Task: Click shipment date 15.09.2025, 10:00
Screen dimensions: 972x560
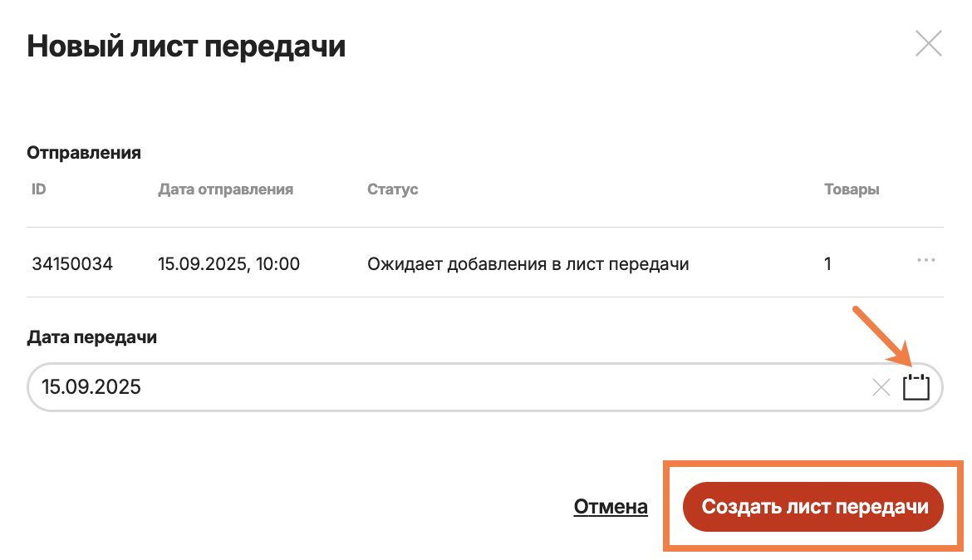Action: click(228, 264)
